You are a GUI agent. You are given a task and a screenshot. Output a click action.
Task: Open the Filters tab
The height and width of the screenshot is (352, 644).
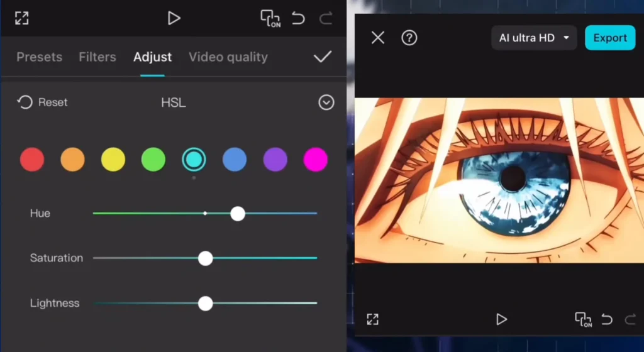[97, 57]
